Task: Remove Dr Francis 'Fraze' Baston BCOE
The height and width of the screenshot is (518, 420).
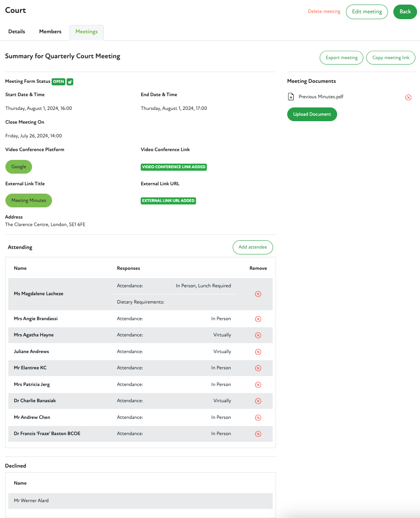Action: pos(258,434)
